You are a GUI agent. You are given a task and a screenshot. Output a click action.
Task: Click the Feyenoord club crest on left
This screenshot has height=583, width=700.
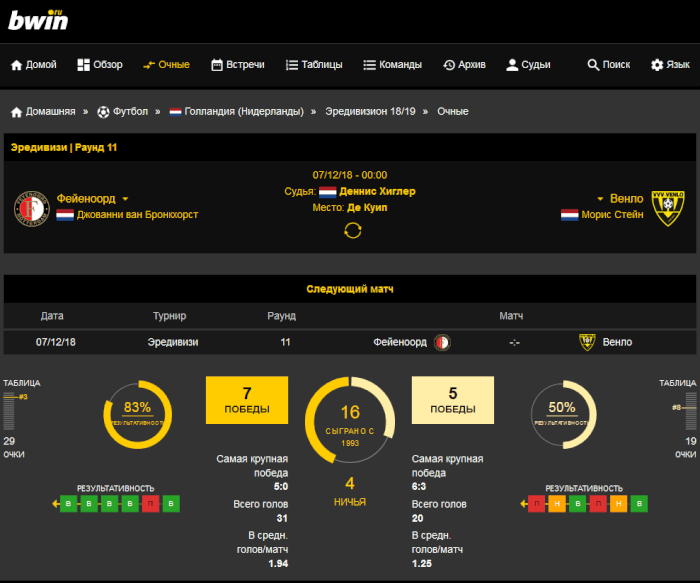[x=31, y=207]
